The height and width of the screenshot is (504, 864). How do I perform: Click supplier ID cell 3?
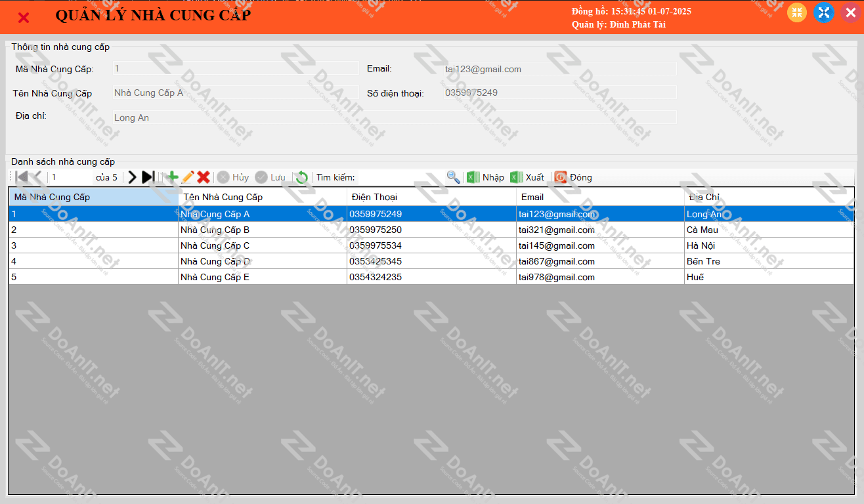point(93,245)
